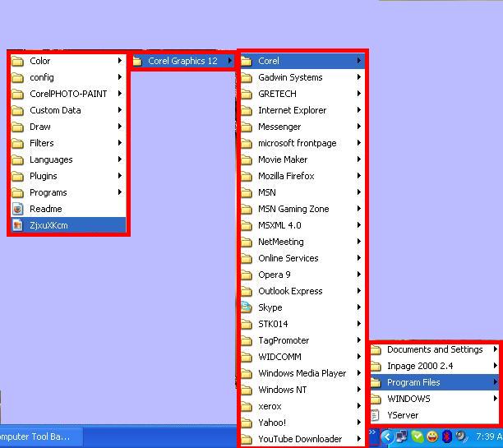503x448 pixels.
Task: Expand the Windows Media Player submenu arrow
Action: coord(359,372)
